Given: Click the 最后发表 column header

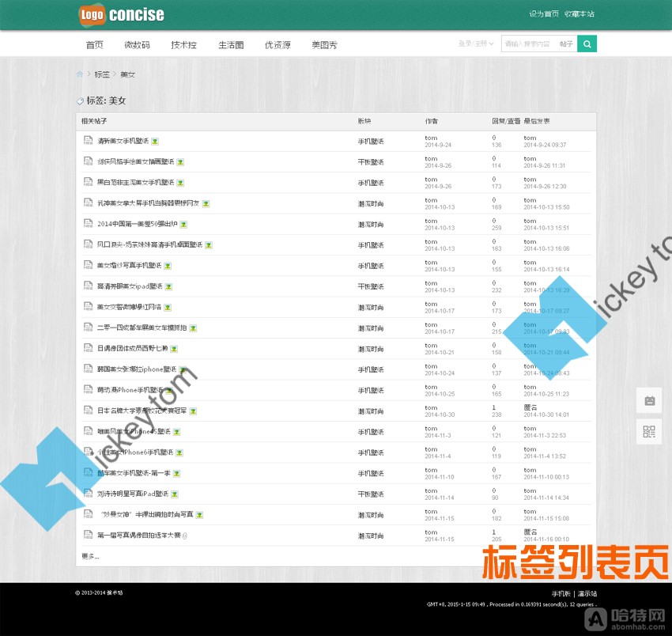Looking at the screenshot, I should tap(537, 121).
